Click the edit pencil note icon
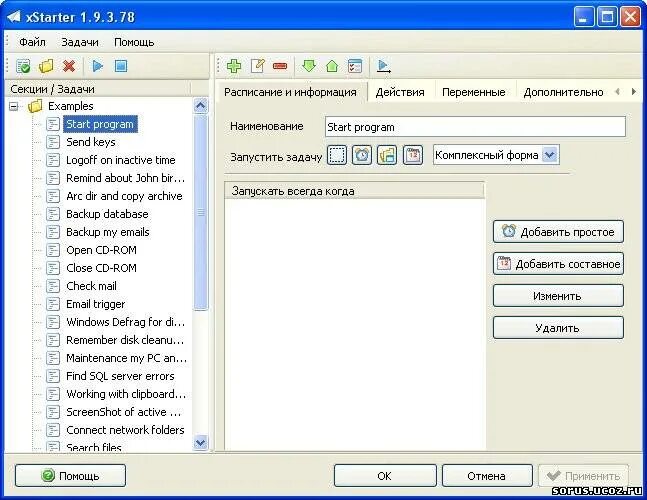Screen dimensions: 647x500 tap(257, 66)
